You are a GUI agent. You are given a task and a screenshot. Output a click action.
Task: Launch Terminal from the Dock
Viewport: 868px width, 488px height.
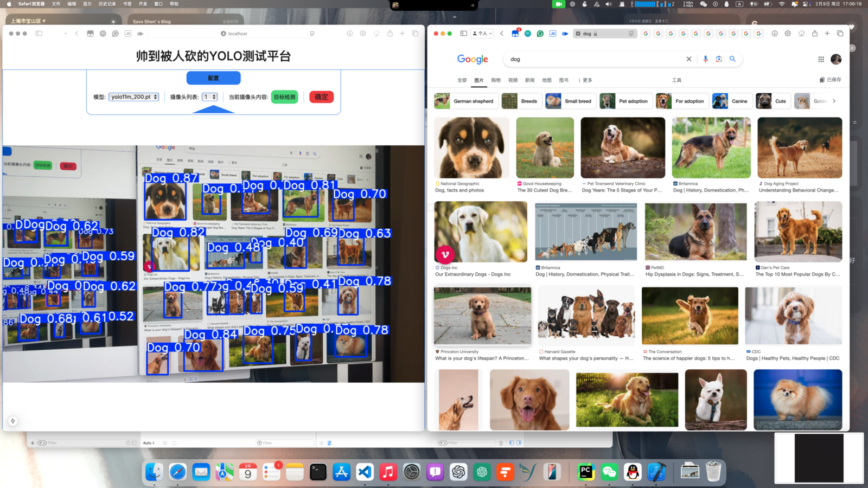click(318, 472)
